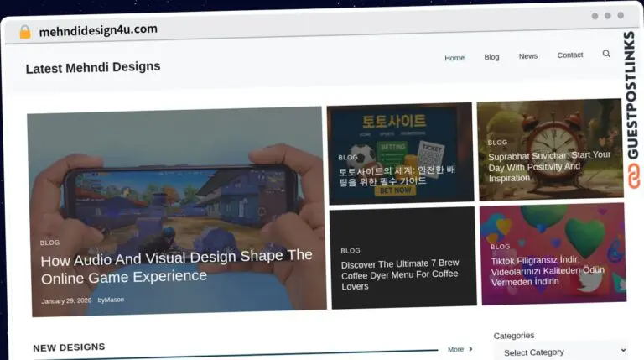Open the Tiktok Filigransız İndir article
Image resolution: width=644 pixels, height=360 pixels.
(x=547, y=271)
